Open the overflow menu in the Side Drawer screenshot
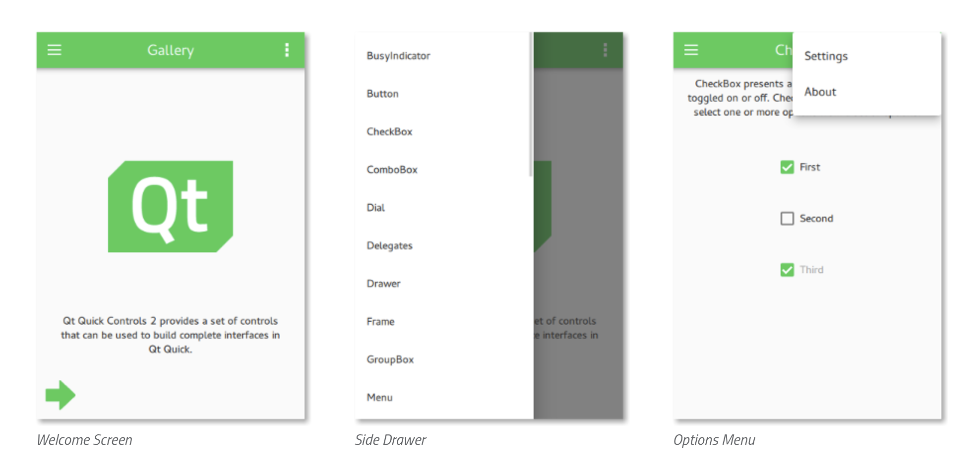Screen dimensions: 980x472 (605, 51)
